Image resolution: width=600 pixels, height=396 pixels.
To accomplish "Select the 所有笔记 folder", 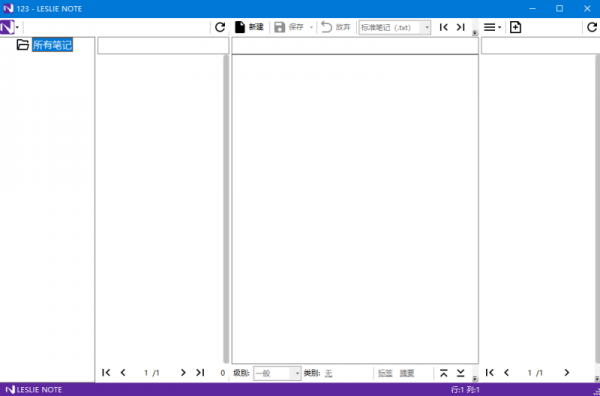I will pos(52,45).
